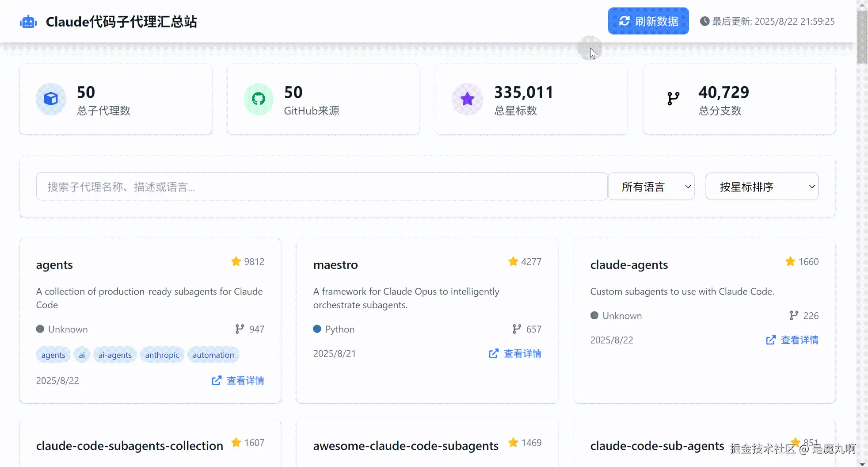Click the purple star icon for total stars

[467, 99]
